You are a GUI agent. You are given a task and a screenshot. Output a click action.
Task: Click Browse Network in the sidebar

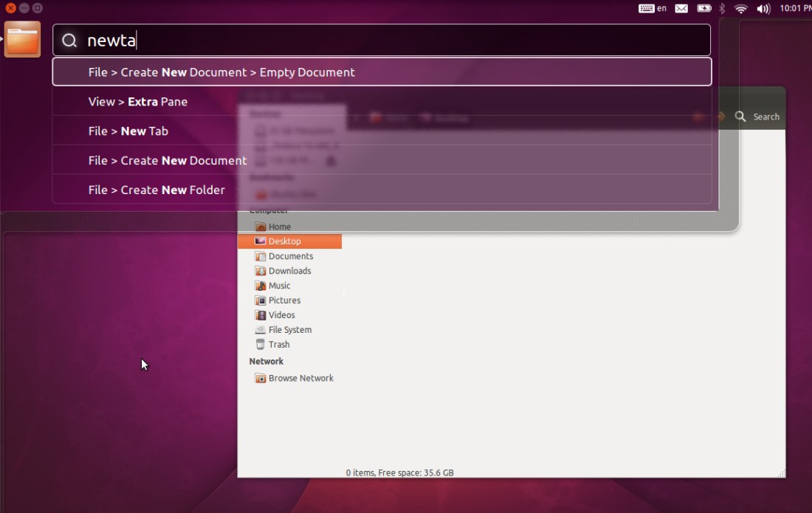[x=300, y=378]
